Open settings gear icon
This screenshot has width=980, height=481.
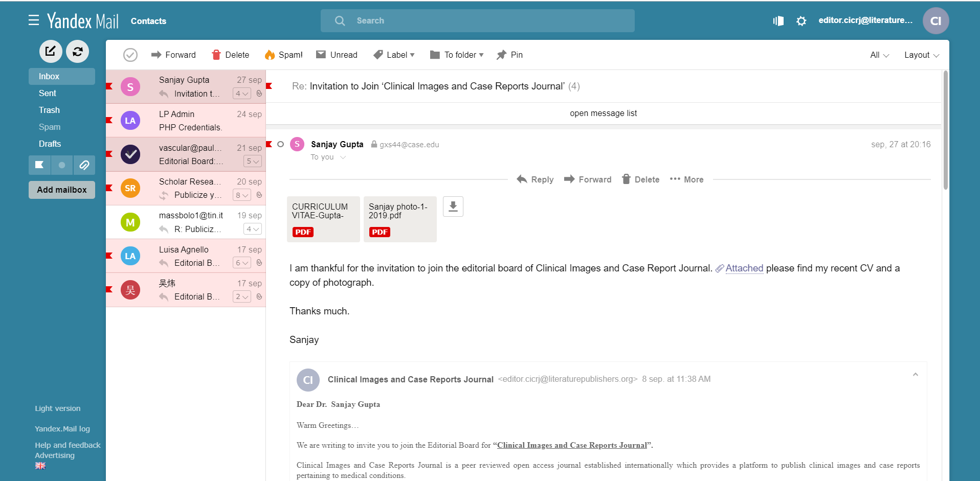point(801,21)
